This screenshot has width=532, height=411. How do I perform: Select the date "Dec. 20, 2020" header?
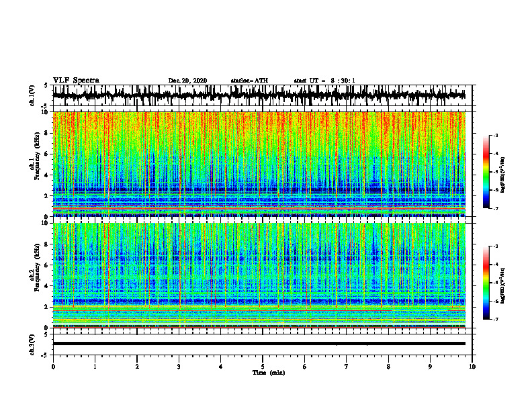tap(187, 81)
